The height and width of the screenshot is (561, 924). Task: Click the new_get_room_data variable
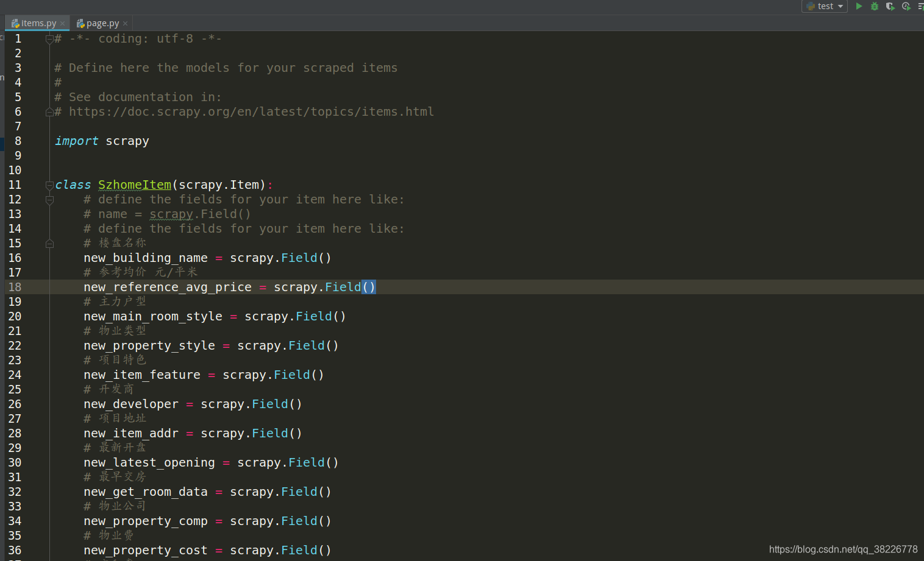click(146, 492)
